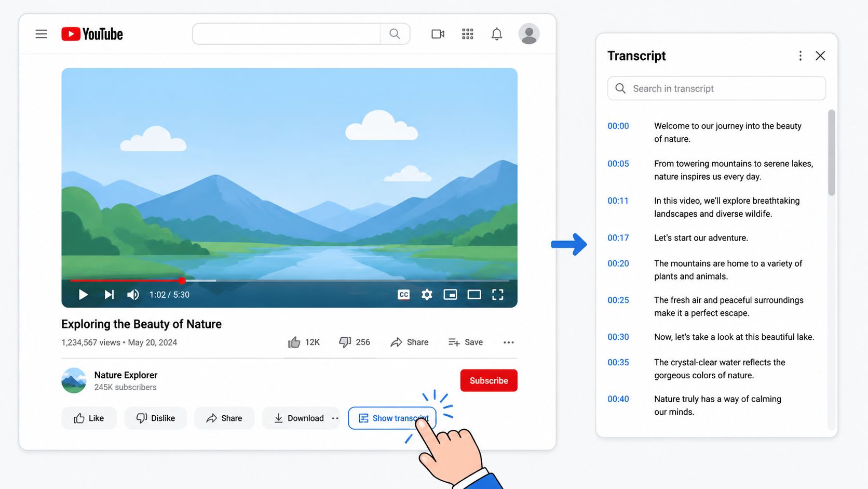
Task: Open more actions ellipsis below video
Action: point(509,342)
